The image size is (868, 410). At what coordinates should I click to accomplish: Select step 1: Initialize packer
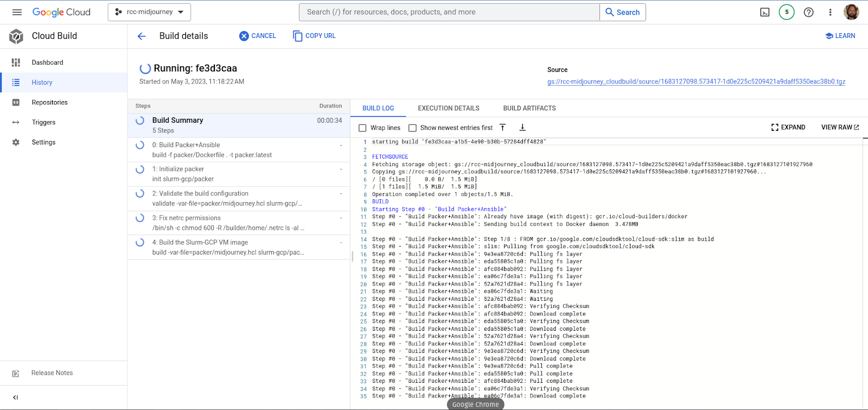[239, 174]
